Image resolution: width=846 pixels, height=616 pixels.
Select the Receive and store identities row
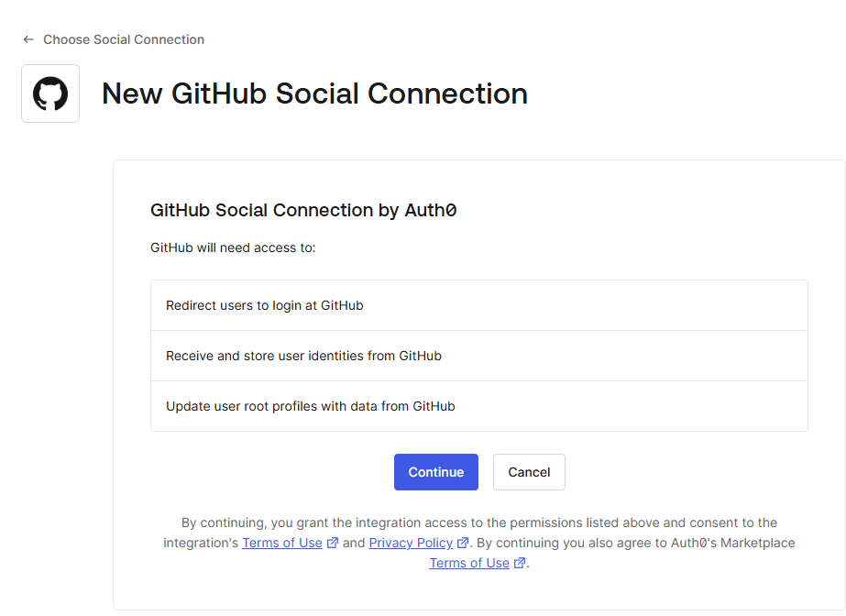tap(478, 356)
